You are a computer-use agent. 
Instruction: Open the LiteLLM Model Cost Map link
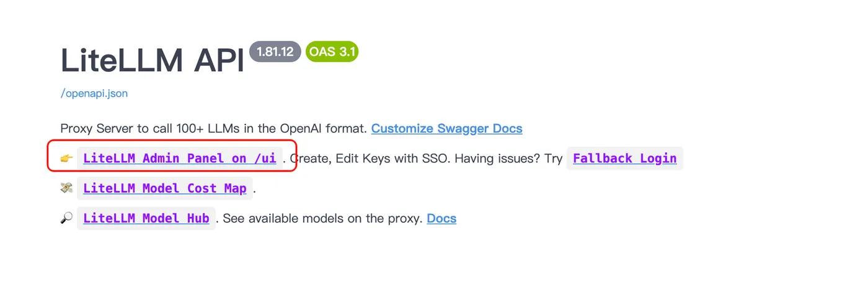[x=165, y=188]
